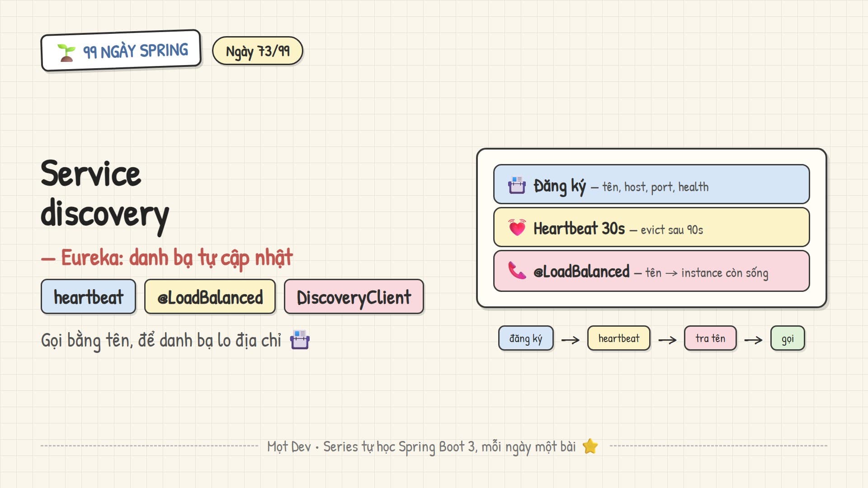
Task: Click the yellow '@LoadBalanced' tag
Action: 210,297
